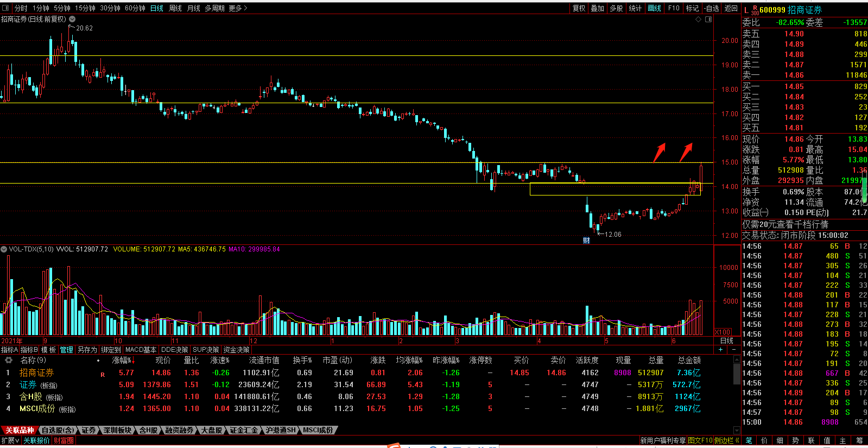Image resolution: width=868 pixels, height=448 pixels.
Task: Open 关联报价 related quotes
Action: pos(36,440)
